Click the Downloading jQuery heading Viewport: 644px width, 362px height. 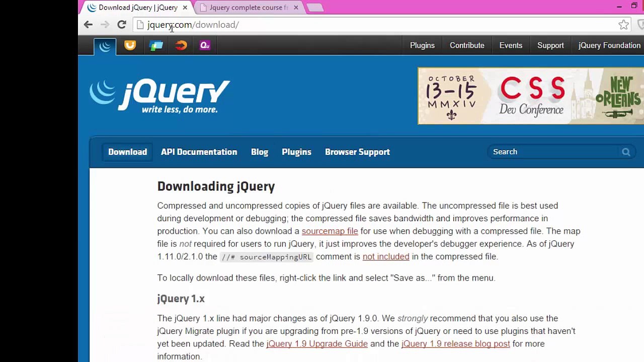(216, 187)
